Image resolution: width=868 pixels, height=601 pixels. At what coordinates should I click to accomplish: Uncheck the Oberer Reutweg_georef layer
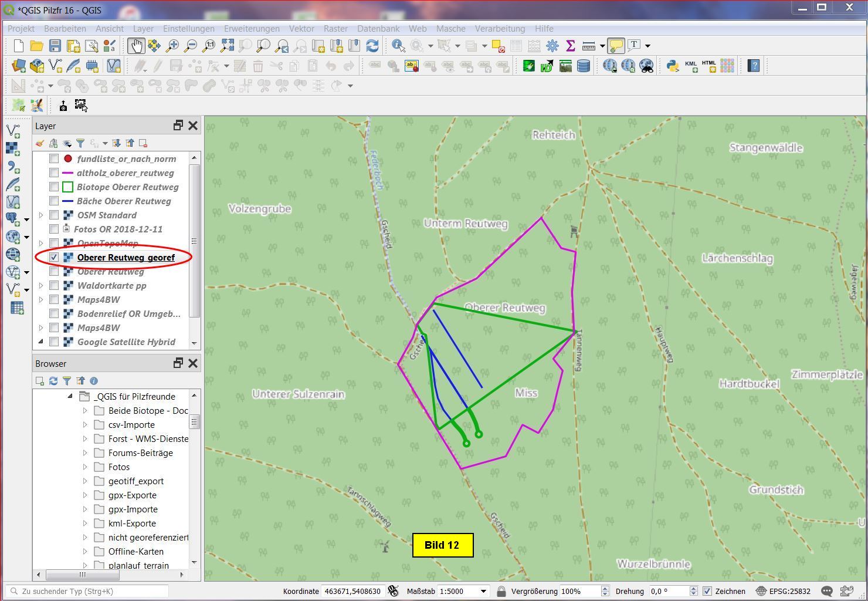pos(54,257)
